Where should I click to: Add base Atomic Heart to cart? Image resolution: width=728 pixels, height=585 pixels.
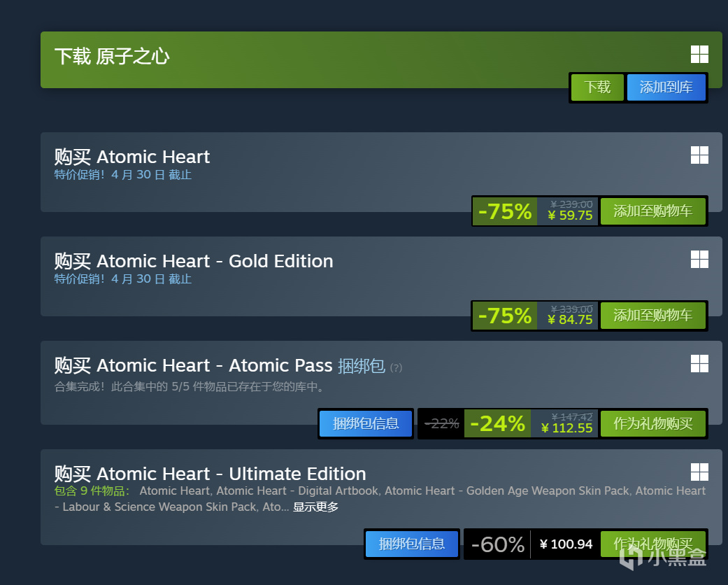[x=652, y=211]
